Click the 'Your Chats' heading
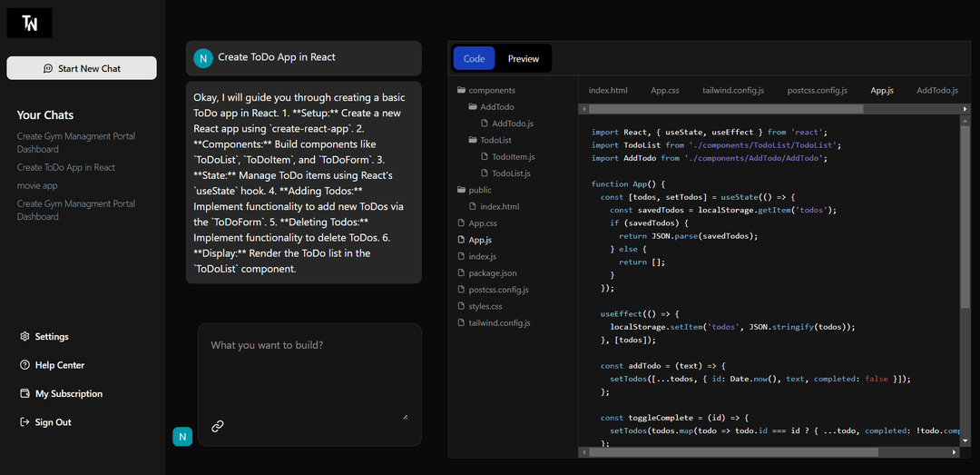 click(x=45, y=115)
